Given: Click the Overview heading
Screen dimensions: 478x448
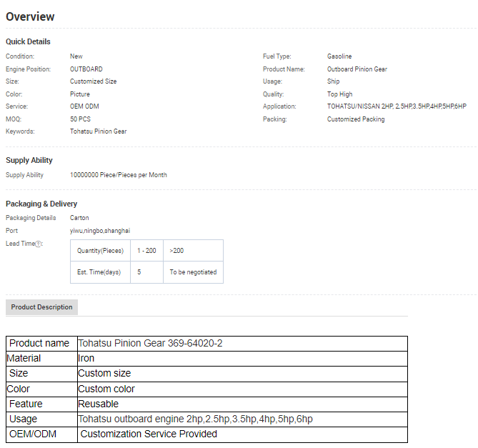Looking at the screenshot, I should [30, 16].
